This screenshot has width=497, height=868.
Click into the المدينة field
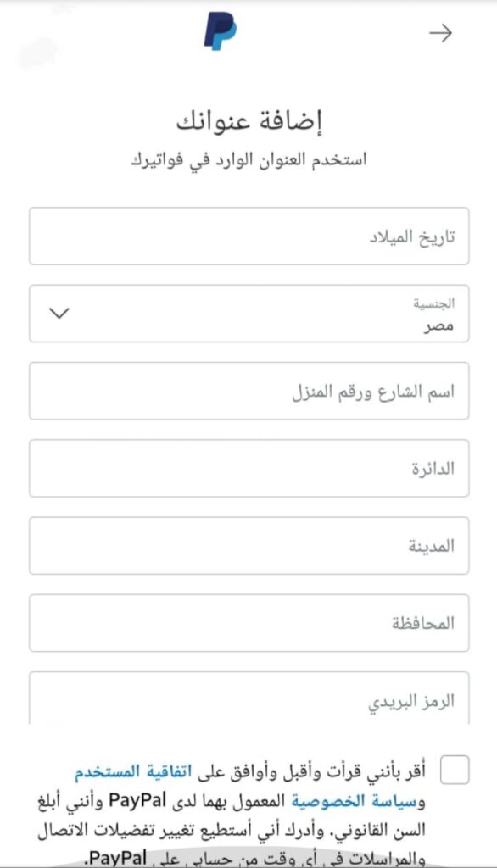(x=248, y=546)
